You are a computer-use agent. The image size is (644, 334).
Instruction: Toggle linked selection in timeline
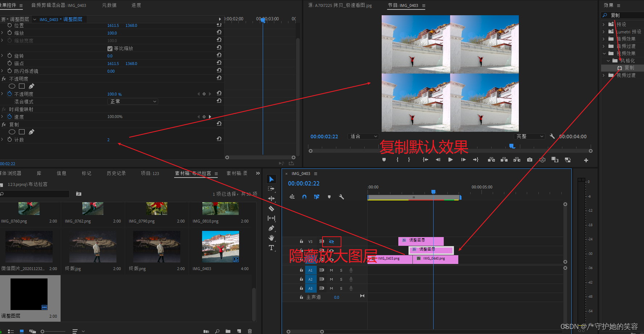pos(317,197)
